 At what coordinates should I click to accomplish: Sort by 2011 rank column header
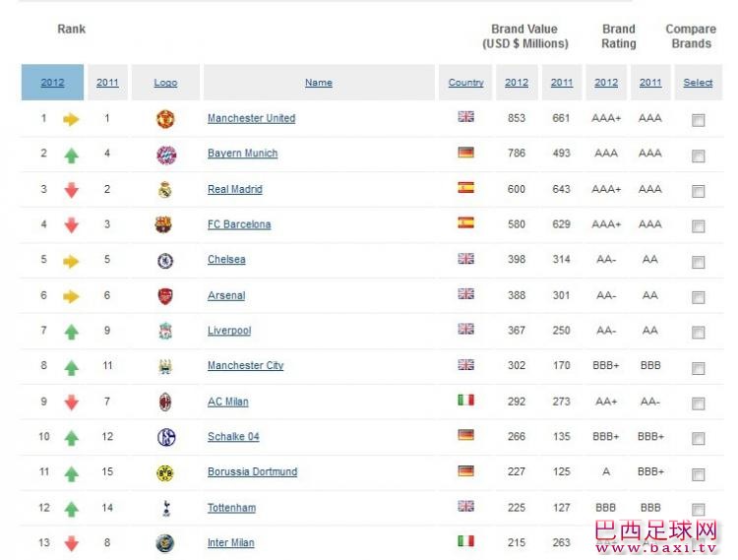click(107, 83)
